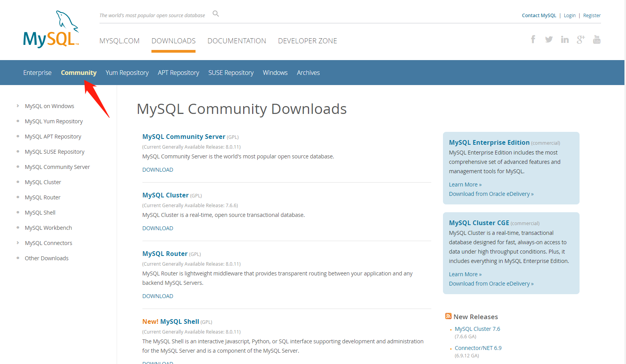Image resolution: width=626 pixels, height=364 pixels.
Task: Click the tagline search field text
Action: pos(152,16)
